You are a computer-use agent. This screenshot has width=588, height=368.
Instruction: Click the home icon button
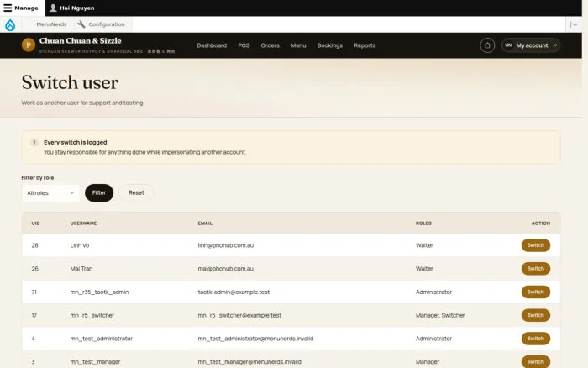point(487,45)
